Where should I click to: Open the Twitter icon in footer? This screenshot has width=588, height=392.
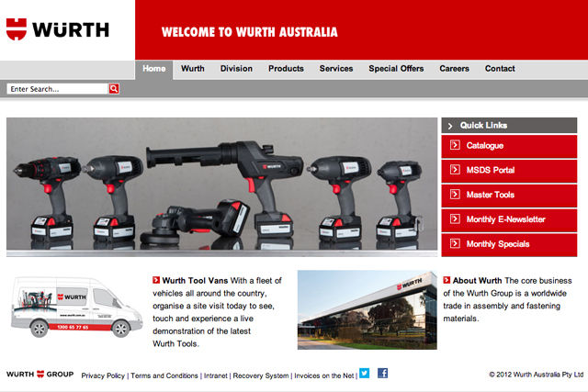coord(364,373)
